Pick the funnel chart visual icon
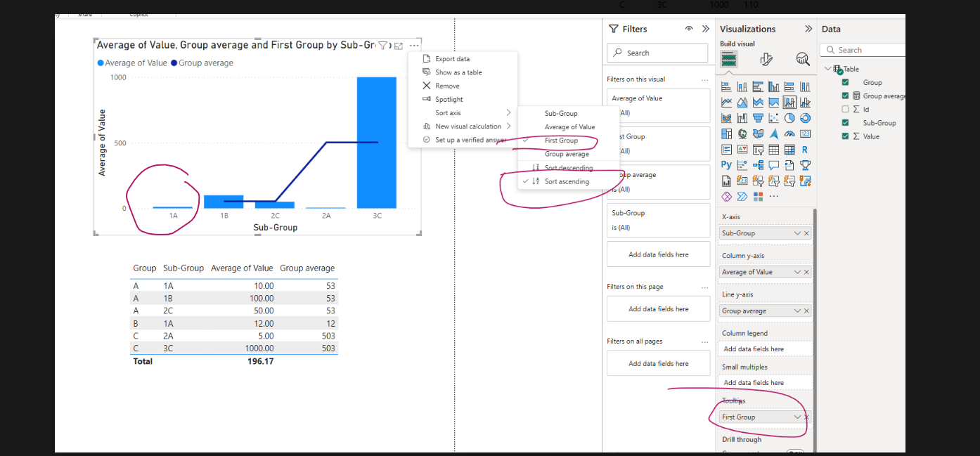Screen dimensions: 980x456 pyautogui.click(x=758, y=118)
